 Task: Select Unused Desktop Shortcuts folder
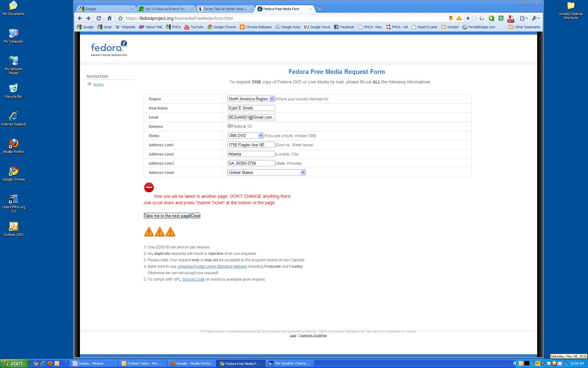click(x=571, y=10)
